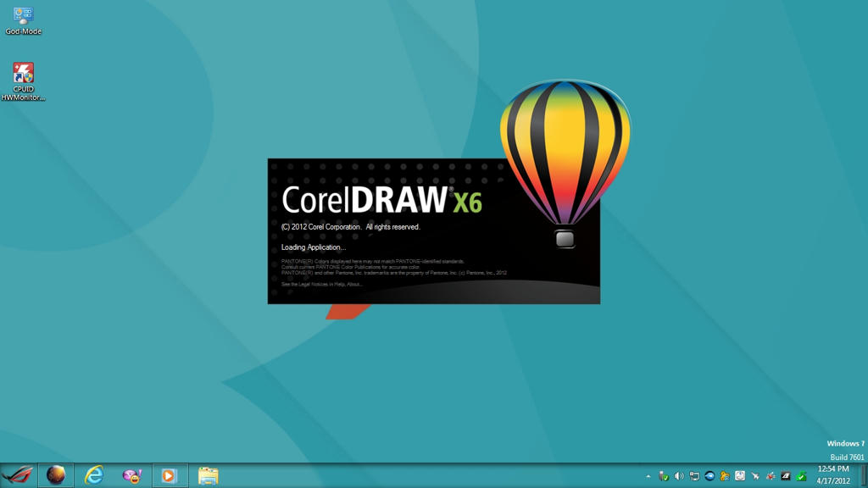
Task: Click the airplane tray icon
Action: coord(755,476)
